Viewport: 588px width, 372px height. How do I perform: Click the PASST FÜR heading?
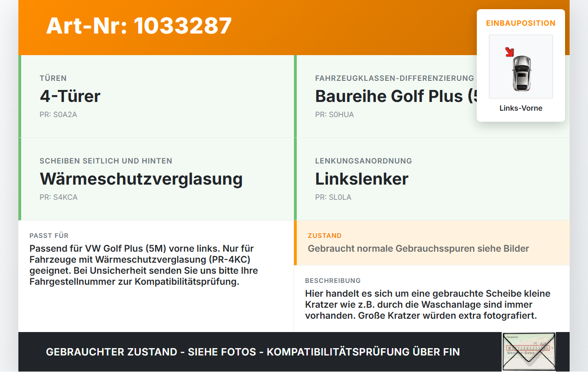tap(49, 236)
